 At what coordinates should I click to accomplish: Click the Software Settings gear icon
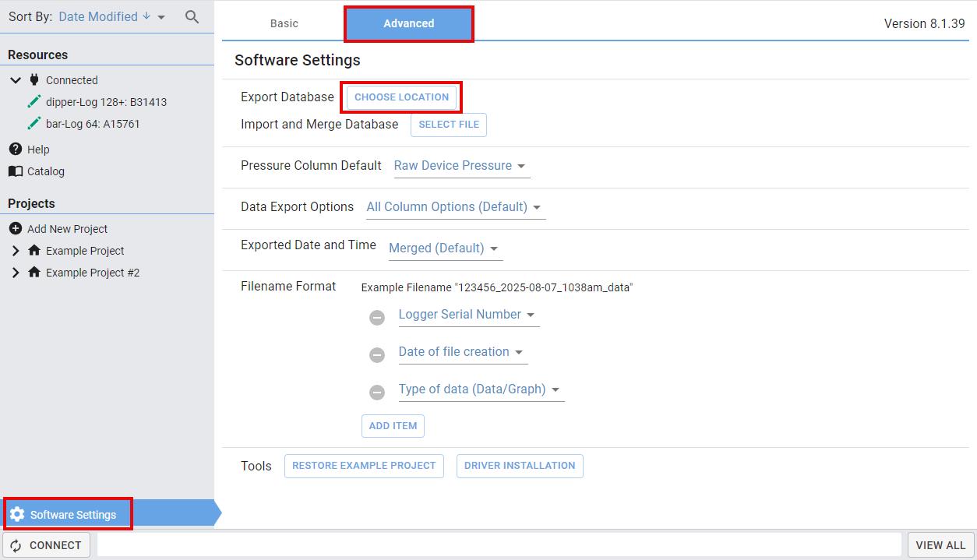pyautogui.click(x=17, y=514)
